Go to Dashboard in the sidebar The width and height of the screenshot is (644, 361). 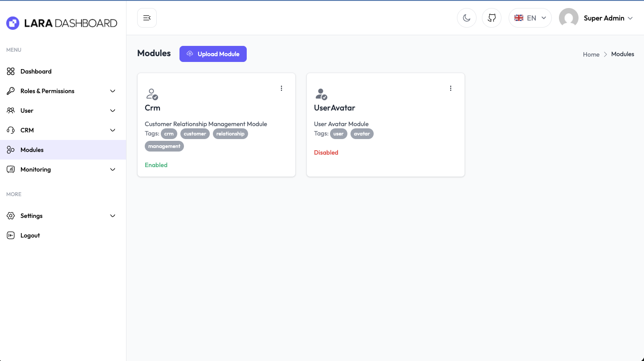click(36, 71)
